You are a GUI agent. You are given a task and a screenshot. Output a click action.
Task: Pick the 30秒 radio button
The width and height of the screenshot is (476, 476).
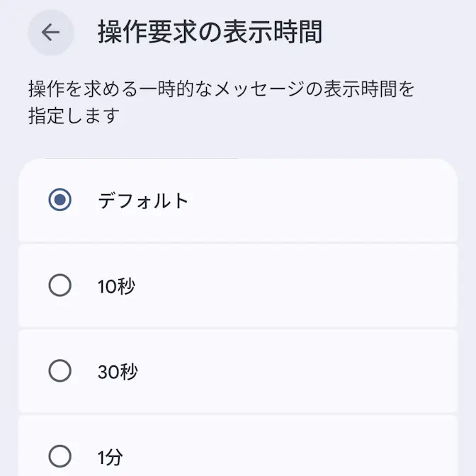pyautogui.click(x=60, y=370)
